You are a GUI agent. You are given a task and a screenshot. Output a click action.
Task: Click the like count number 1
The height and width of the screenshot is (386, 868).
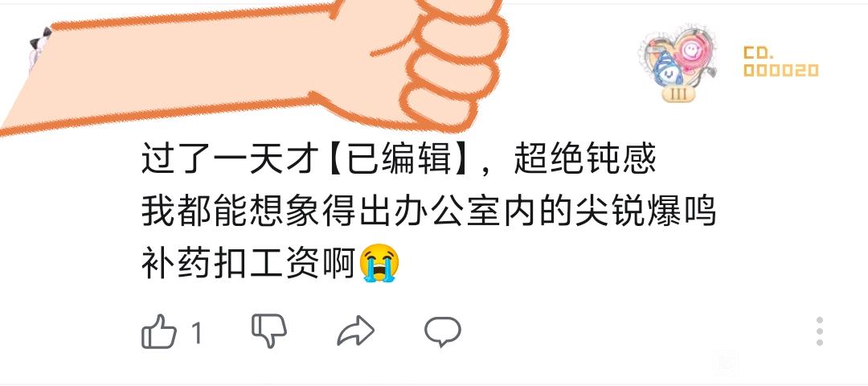[196, 334]
